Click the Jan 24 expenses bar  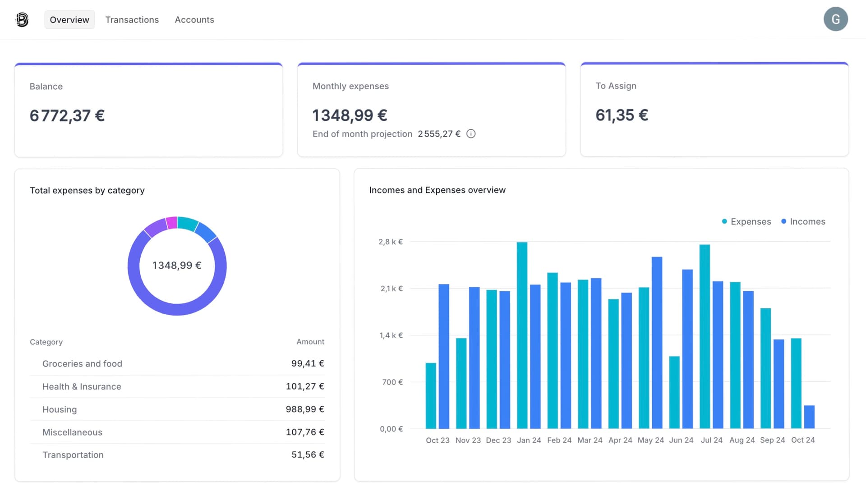522,335
